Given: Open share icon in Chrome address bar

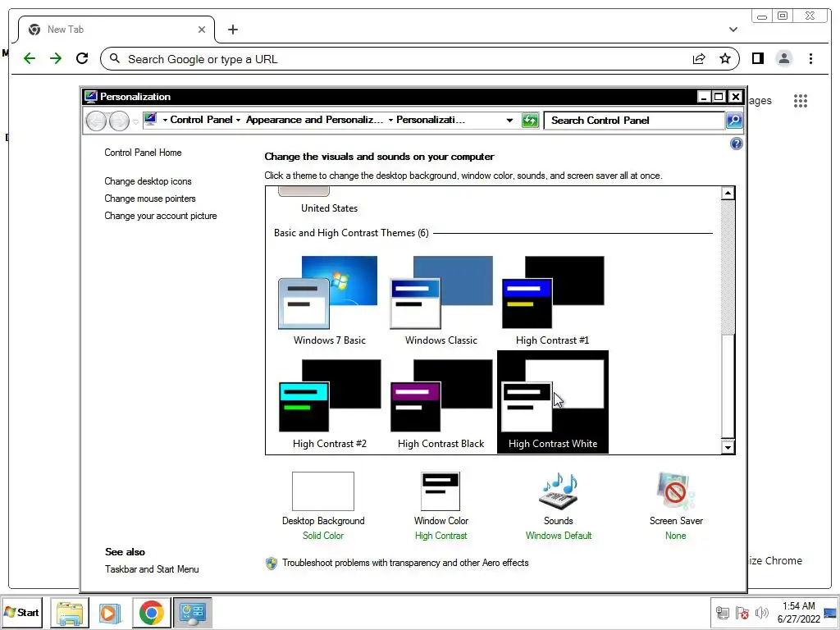Looking at the screenshot, I should click(x=699, y=59).
